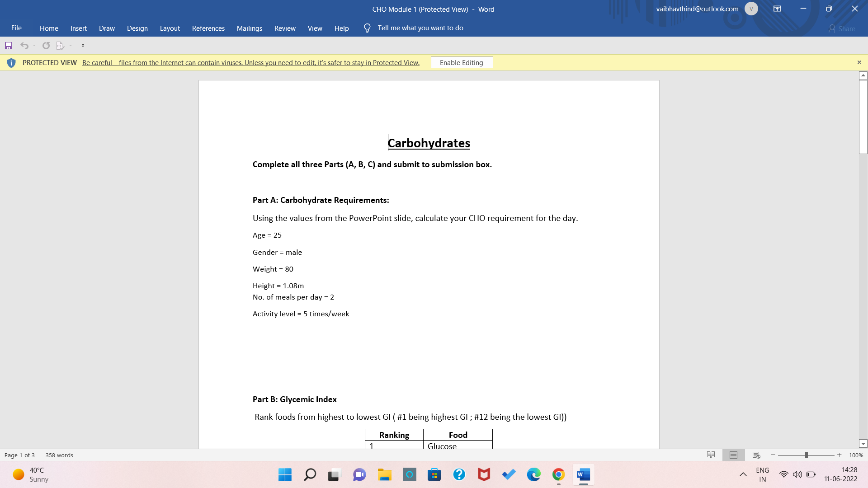Viewport: 868px width, 488px height.
Task: Open the Protected View safety information link
Action: coord(250,62)
